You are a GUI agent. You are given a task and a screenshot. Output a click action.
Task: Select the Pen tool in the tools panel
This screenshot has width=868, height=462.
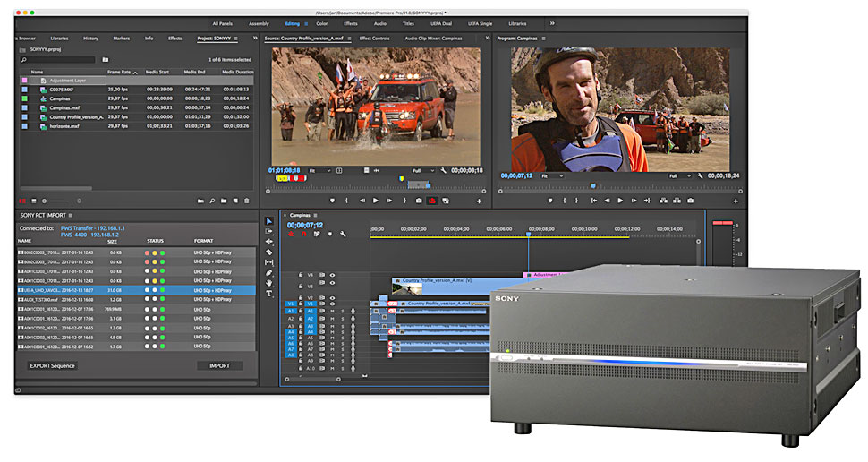(269, 273)
